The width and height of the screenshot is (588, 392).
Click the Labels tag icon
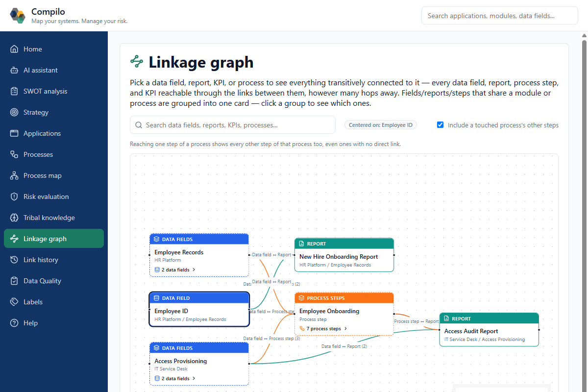[14, 302]
